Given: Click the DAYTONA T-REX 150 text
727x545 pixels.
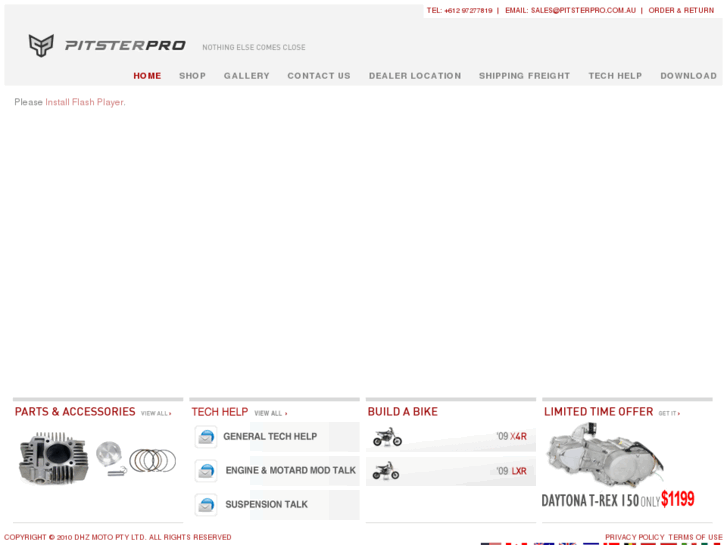Looking at the screenshot, I should (x=590, y=500).
